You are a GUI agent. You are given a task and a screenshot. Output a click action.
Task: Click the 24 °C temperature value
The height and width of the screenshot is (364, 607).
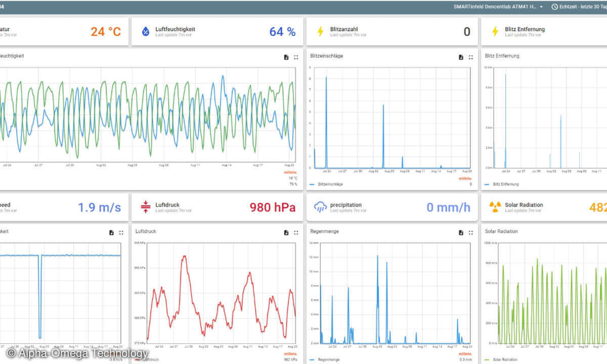point(106,32)
